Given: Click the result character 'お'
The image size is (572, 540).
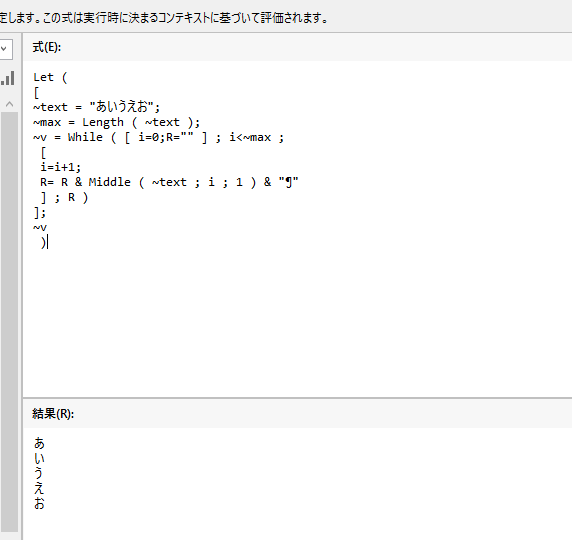Looking at the screenshot, I should click(39, 503).
